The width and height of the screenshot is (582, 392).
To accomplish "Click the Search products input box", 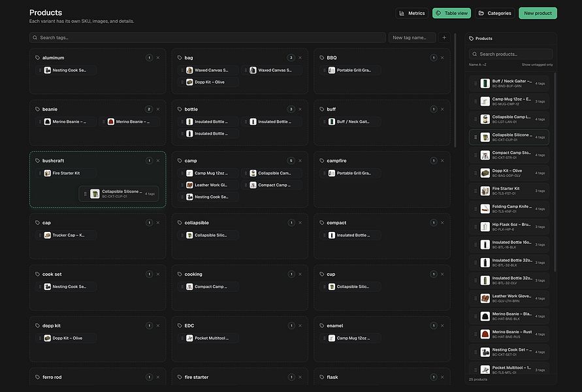I will click(511, 54).
